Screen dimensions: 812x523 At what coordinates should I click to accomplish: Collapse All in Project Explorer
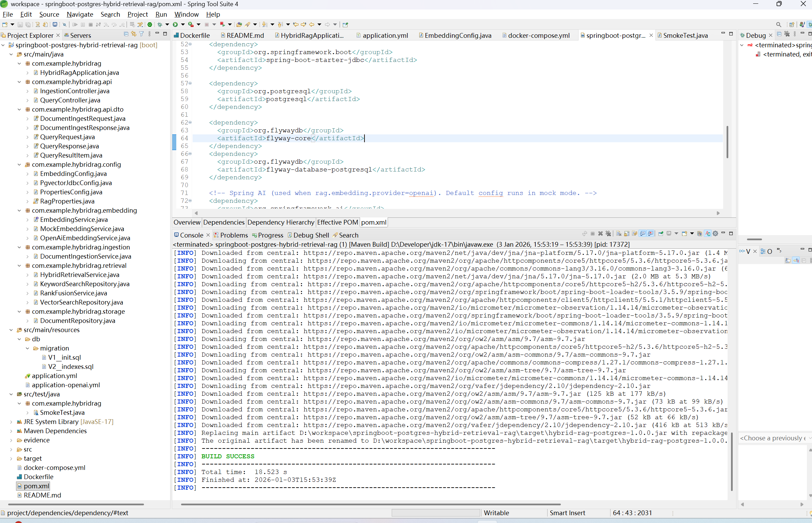pos(126,34)
